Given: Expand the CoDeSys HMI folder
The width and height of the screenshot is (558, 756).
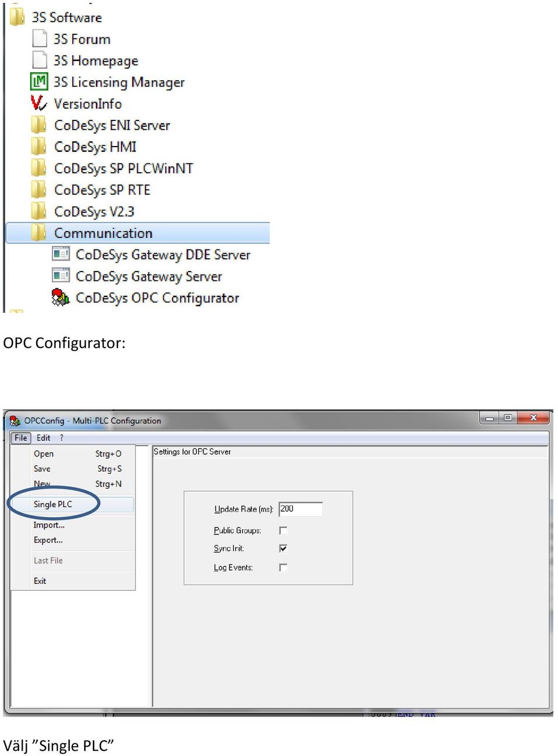Looking at the screenshot, I should 95,147.
